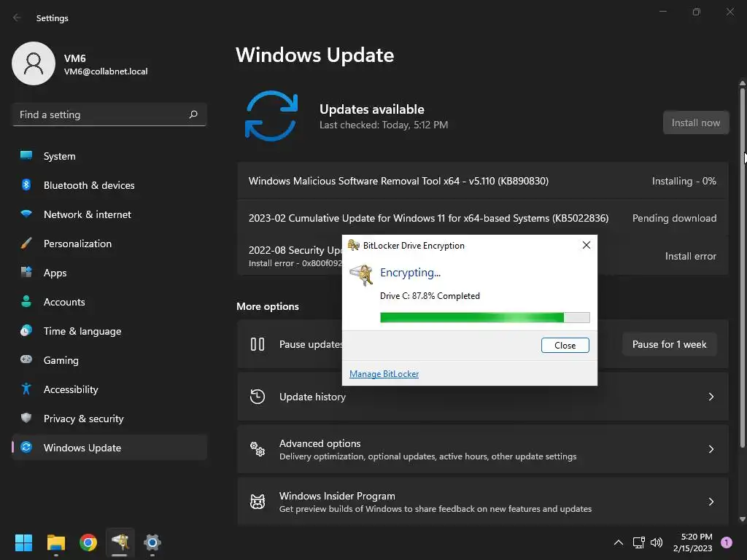Launch Google Chrome from taskbar
The height and width of the screenshot is (560, 747).
[x=88, y=542]
